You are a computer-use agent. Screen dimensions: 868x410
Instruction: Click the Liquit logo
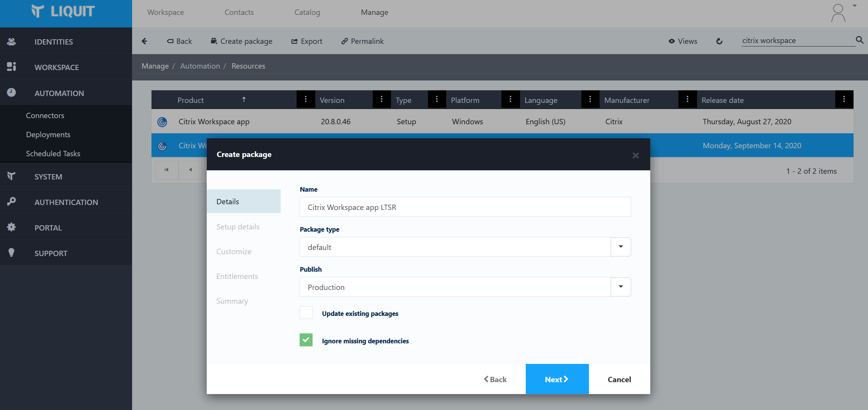coord(63,11)
